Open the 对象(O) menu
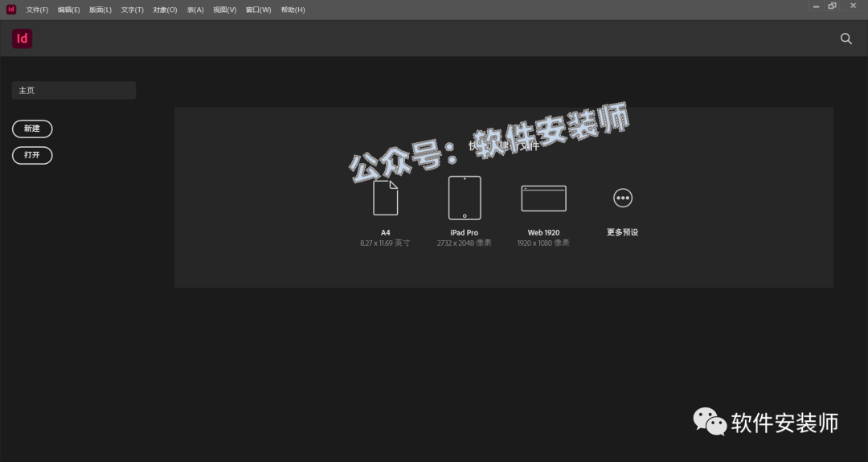 (165, 10)
